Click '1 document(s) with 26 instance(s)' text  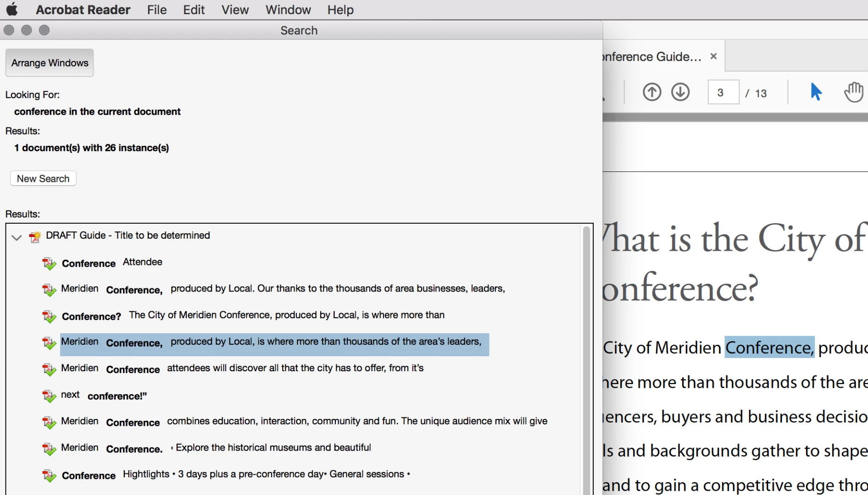[91, 148]
